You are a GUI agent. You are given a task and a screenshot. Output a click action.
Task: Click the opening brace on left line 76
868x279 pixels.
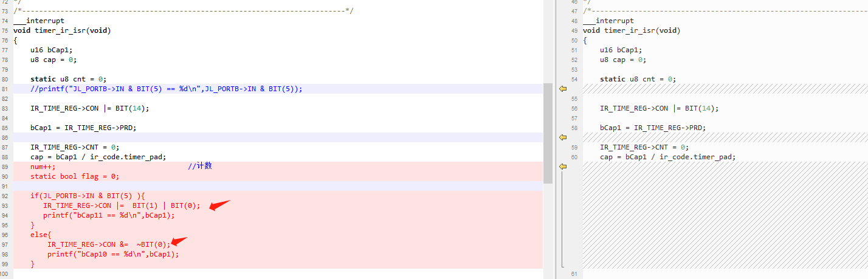point(15,40)
